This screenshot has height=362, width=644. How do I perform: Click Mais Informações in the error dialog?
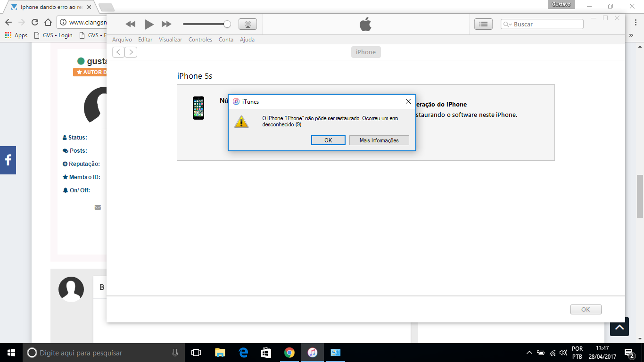click(379, 140)
